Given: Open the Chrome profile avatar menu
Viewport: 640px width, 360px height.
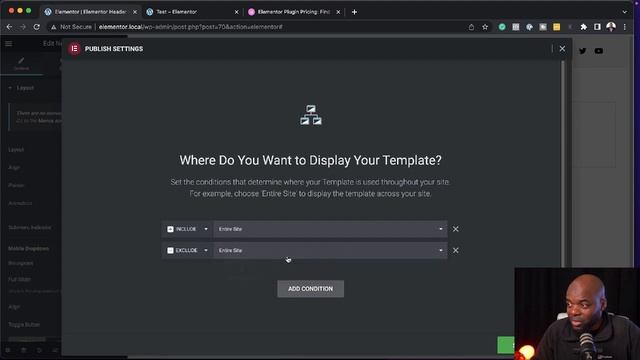Looking at the screenshot, I should [611, 27].
